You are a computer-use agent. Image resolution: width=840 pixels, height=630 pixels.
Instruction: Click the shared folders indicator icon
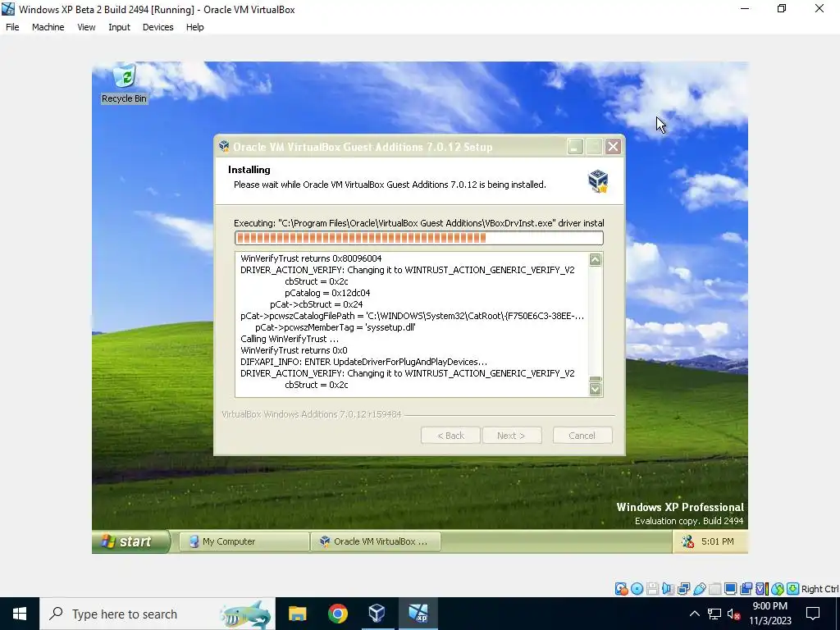point(714,589)
